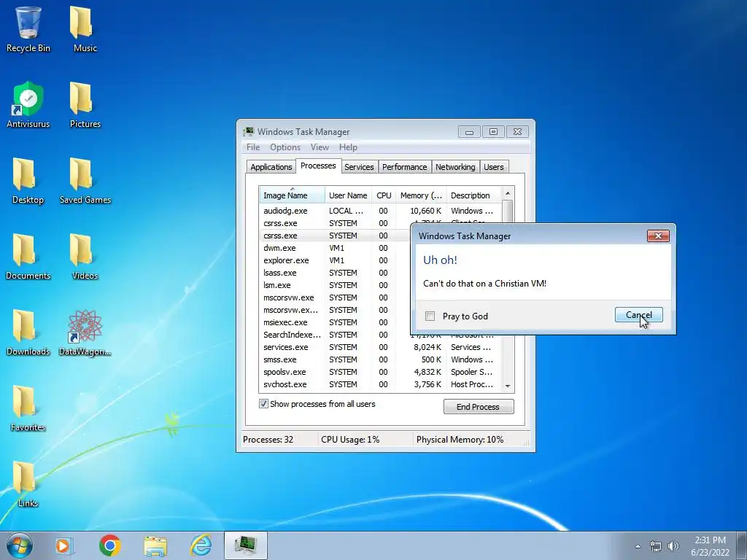Open the Saved Games folder
The image size is (747, 560).
point(85,181)
